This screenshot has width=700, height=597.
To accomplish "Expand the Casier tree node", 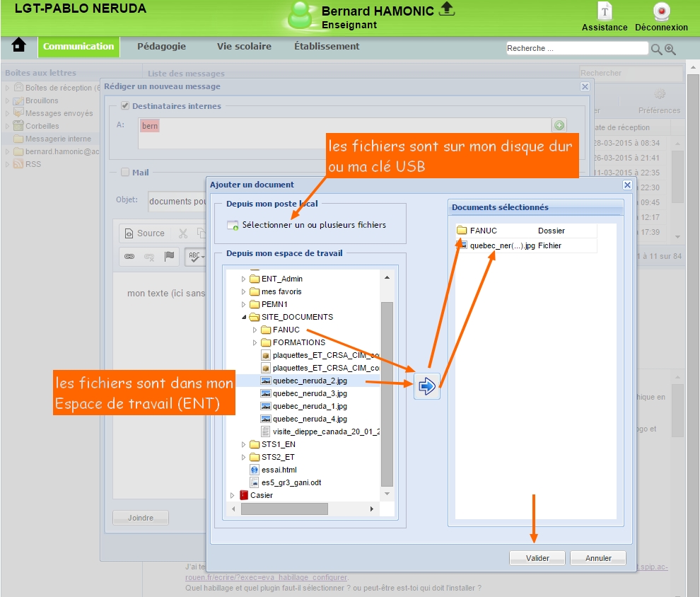I will (233, 495).
